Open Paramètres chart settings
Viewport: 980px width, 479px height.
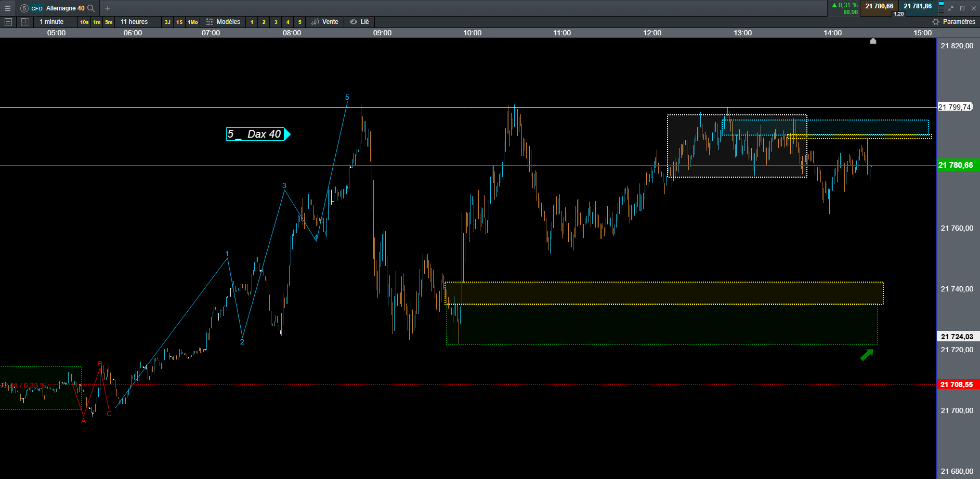click(x=953, y=22)
